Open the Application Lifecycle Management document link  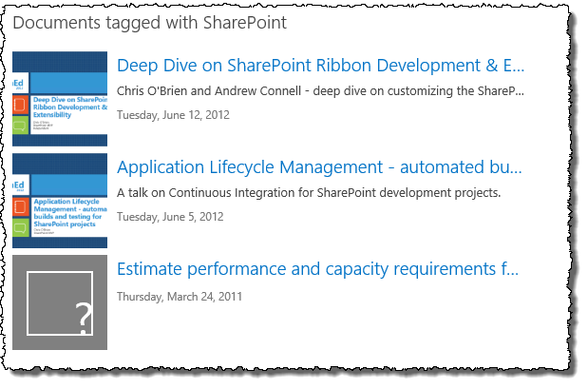(318, 168)
